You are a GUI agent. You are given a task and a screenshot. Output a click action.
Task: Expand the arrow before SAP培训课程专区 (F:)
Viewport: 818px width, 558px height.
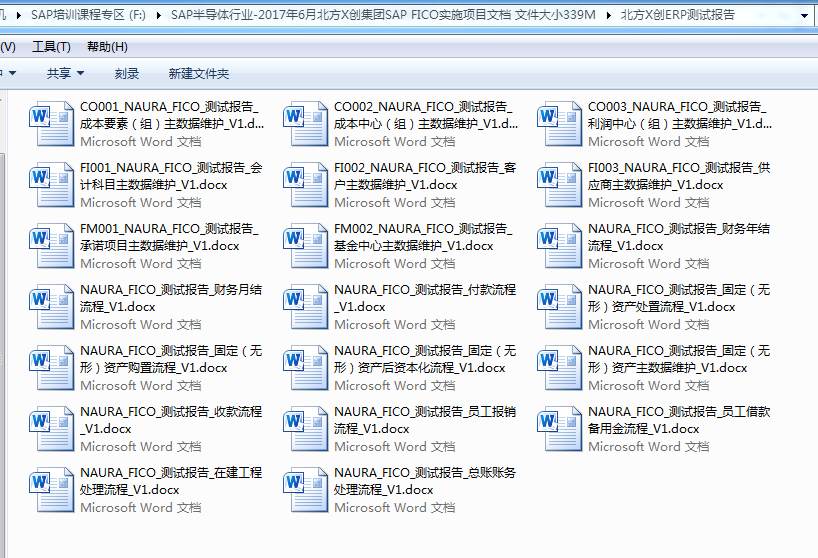19,15
